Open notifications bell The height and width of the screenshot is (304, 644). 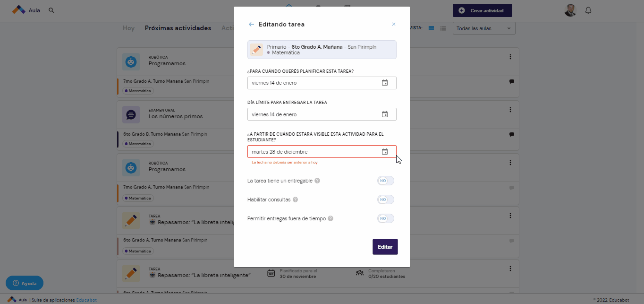[588, 10]
